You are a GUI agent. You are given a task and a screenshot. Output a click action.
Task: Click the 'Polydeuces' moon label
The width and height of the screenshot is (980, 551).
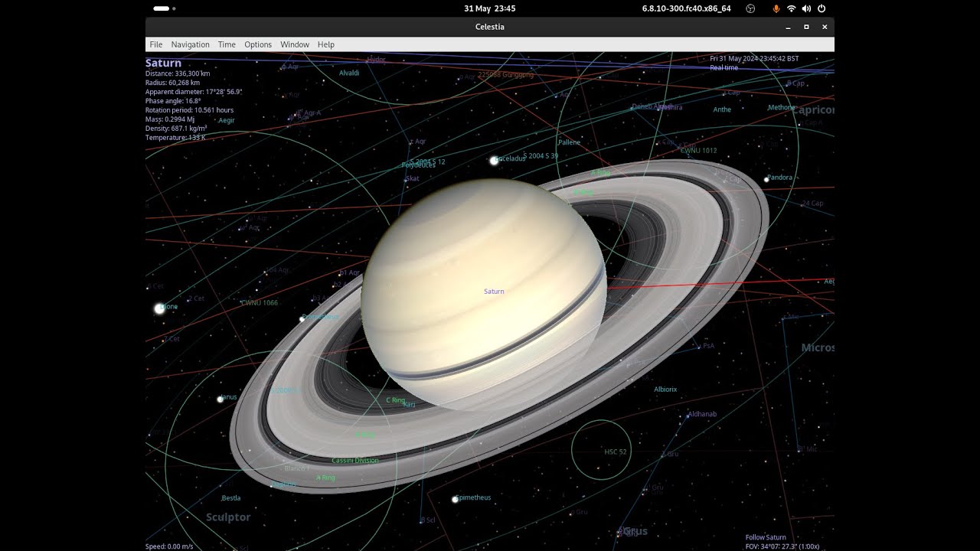point(418,165)
